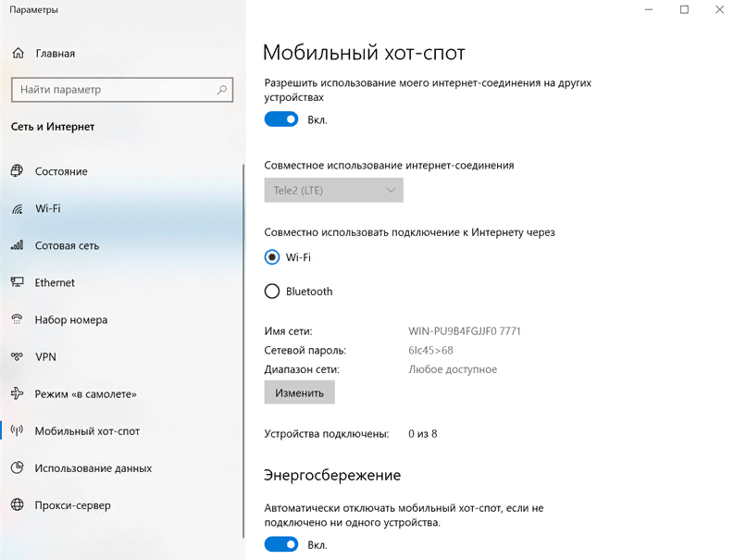The image size is (734, 560).
Task: Turn off internet connection sharing toggle
Action: 281,119
